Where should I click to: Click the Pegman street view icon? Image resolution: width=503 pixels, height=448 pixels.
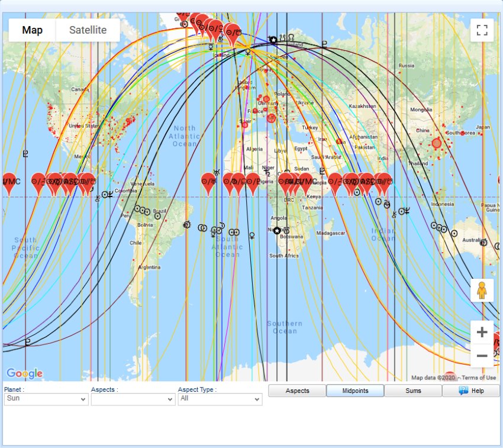(482, 291)
